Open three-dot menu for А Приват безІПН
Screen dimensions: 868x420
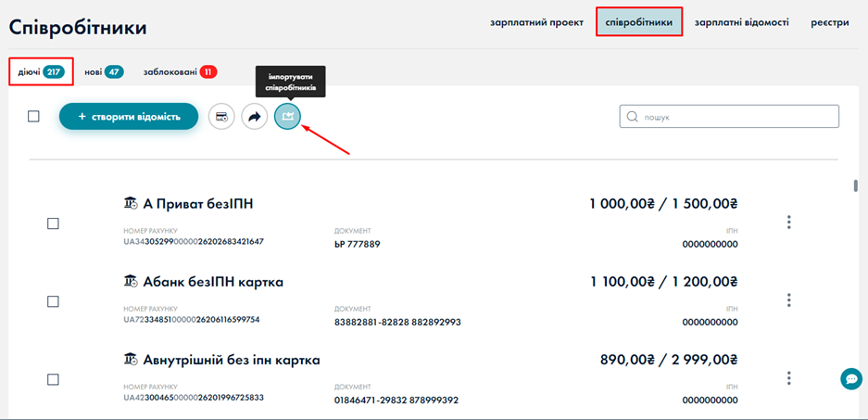(789, 223)
